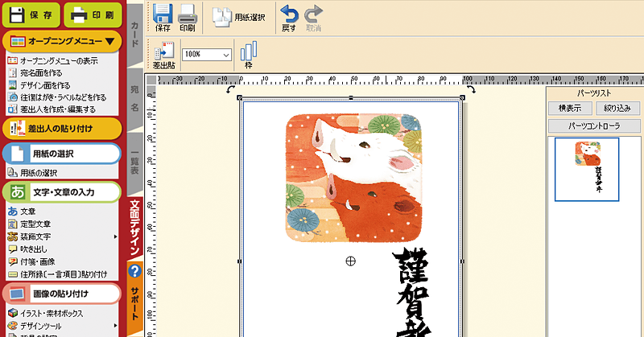
Task: Expand the 装飾文字 submenu arrow
Action: [x=115, y=236]
